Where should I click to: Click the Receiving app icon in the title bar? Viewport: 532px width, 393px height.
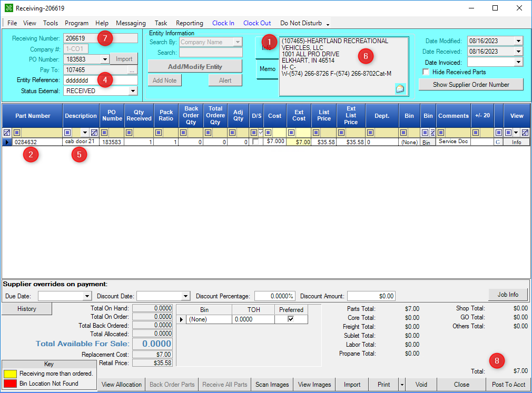tap(9, 8)
